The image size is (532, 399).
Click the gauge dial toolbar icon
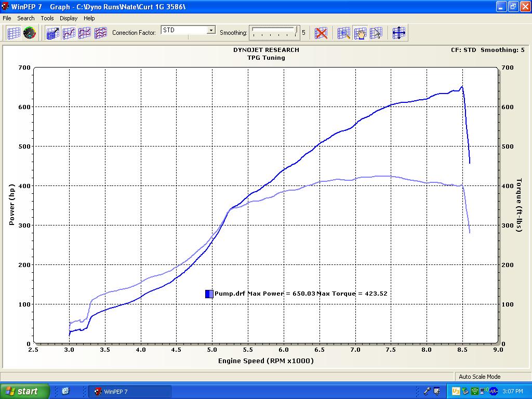click(x=30, y=33)
